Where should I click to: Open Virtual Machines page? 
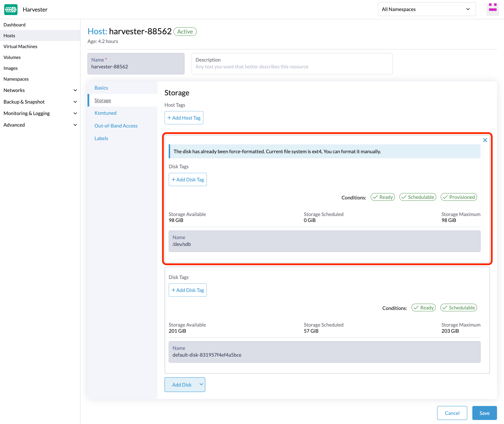40,46
